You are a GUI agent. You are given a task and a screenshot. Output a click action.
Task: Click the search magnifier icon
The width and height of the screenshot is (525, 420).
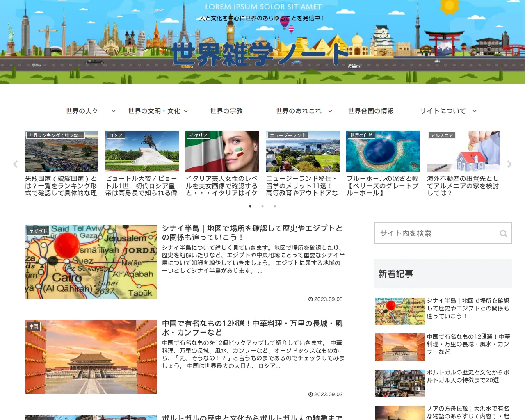pos(503,233)
